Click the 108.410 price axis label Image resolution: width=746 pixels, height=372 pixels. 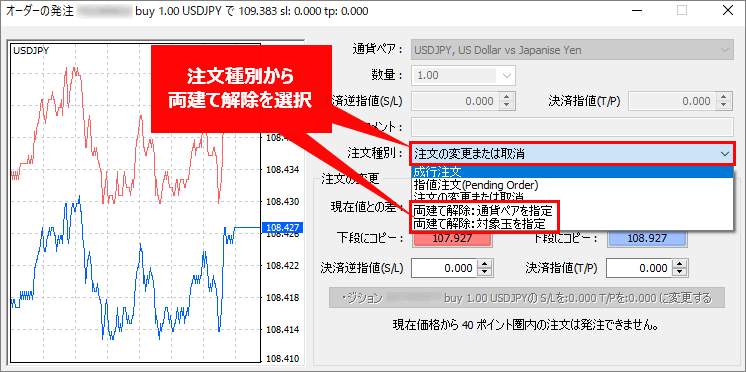[283, 358]
